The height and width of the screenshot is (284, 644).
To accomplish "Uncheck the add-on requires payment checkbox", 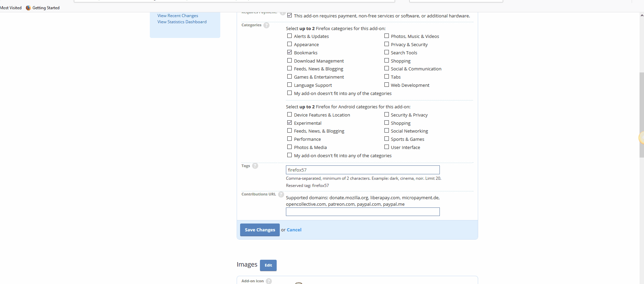I will tap(290, 15).
